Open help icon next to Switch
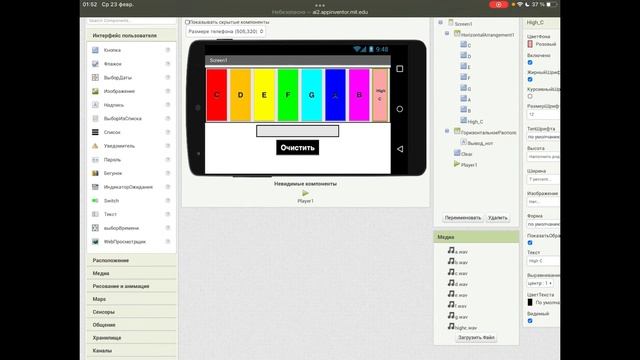 tap(168, 200)
